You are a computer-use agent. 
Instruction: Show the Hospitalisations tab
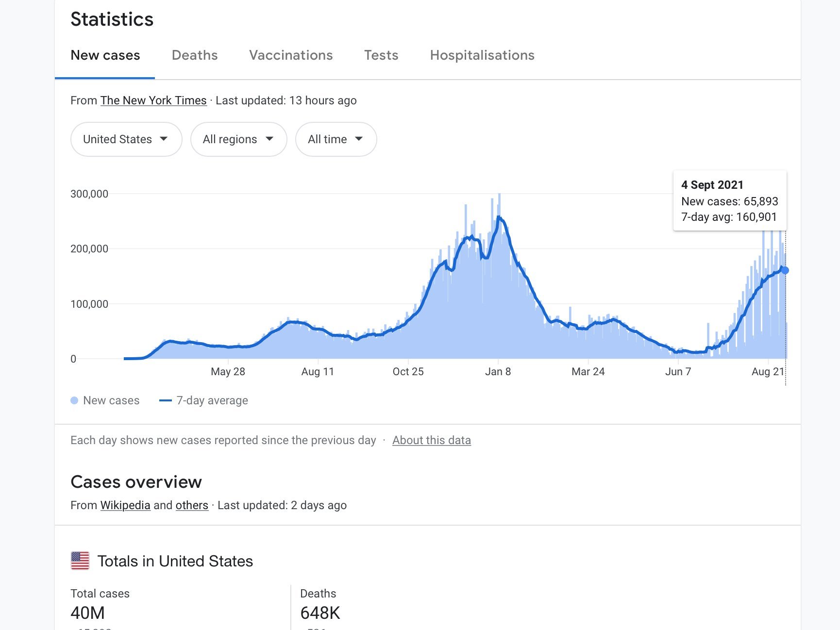click(482, 55)
